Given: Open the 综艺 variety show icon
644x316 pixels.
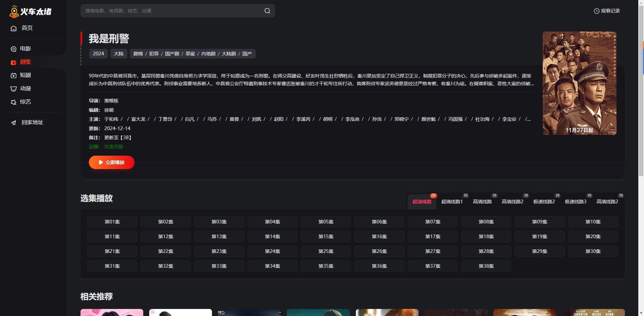Looking at the screenshot, I should [13, 102].
